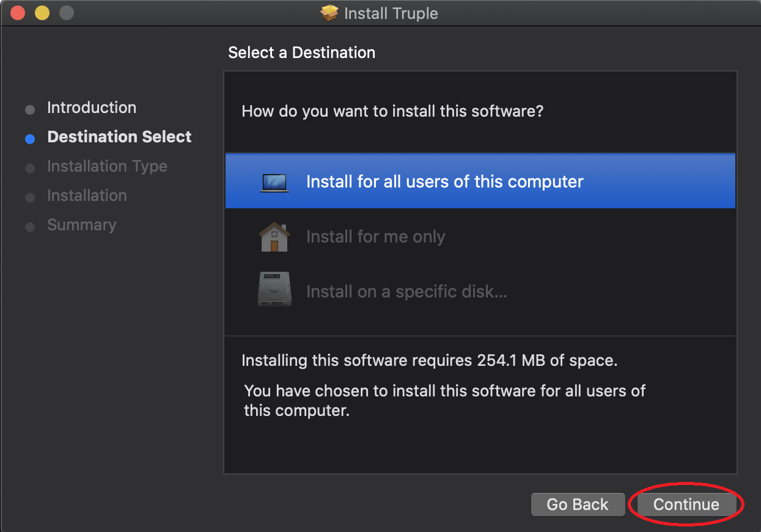Click the laptop icon for all users
The image size is (761, 532).
274,182
